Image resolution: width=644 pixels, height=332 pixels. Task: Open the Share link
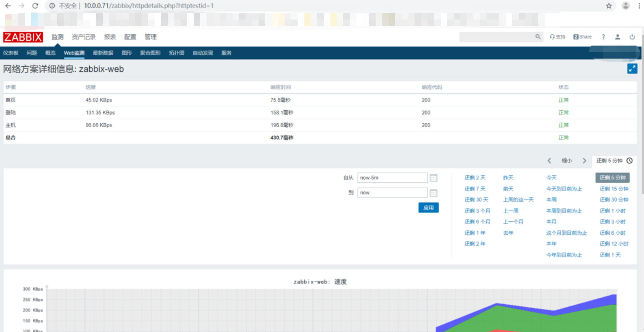pos(582,37)
